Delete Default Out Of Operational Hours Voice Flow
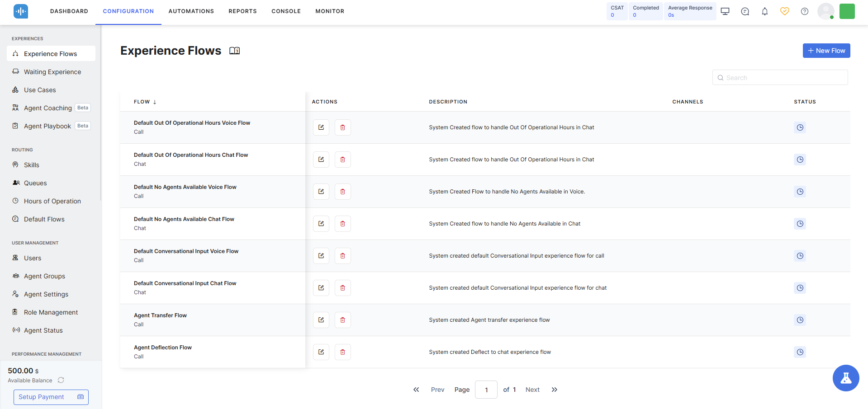 coord(343,127)
